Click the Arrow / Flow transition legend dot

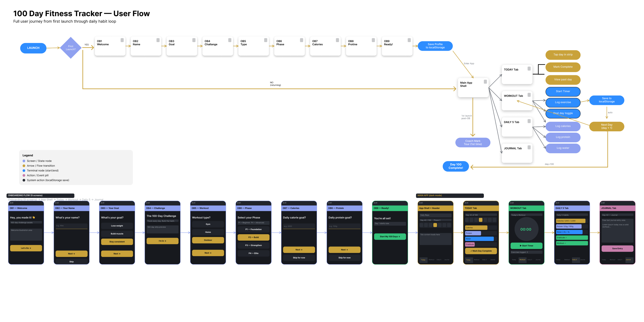tap(24, 166)
